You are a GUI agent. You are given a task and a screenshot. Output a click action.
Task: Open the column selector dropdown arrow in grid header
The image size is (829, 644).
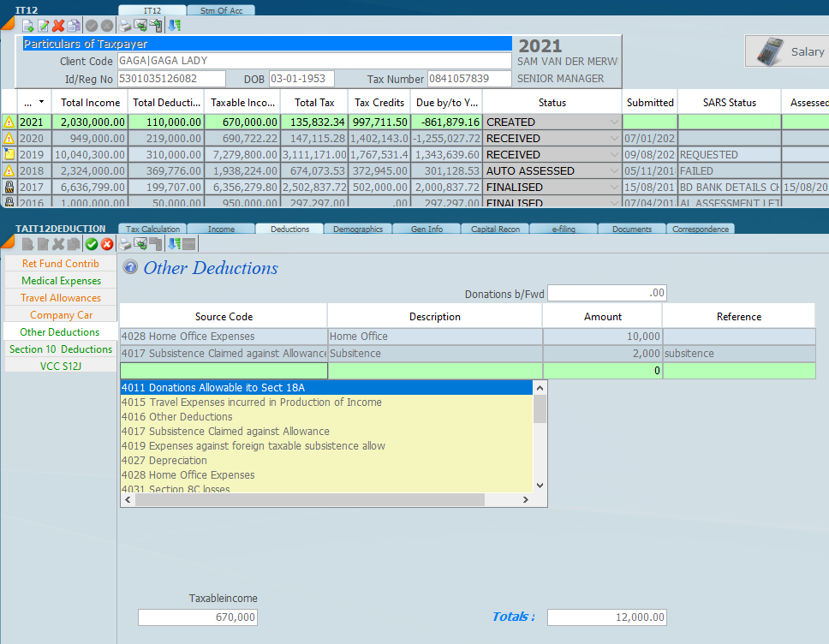(42, 102)
